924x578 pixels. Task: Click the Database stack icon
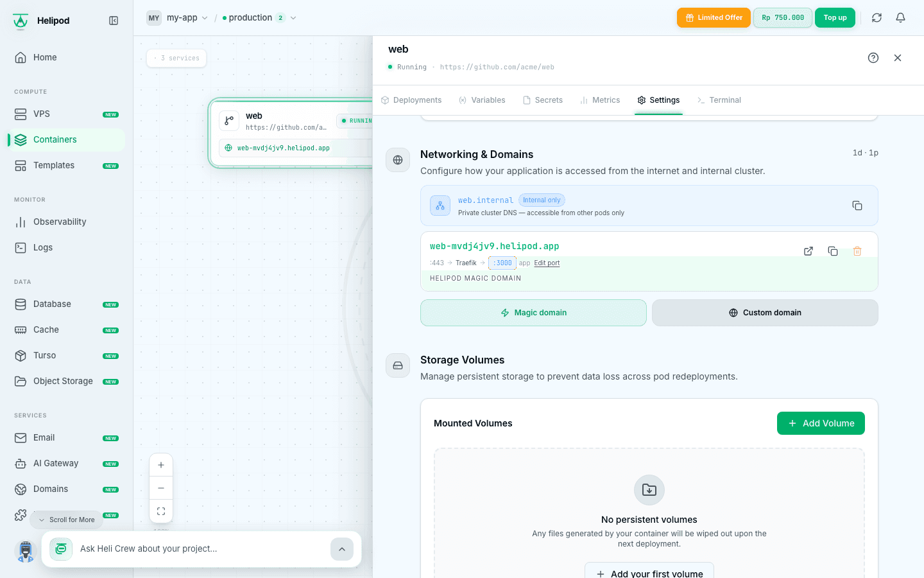click(x=21, y=304)
